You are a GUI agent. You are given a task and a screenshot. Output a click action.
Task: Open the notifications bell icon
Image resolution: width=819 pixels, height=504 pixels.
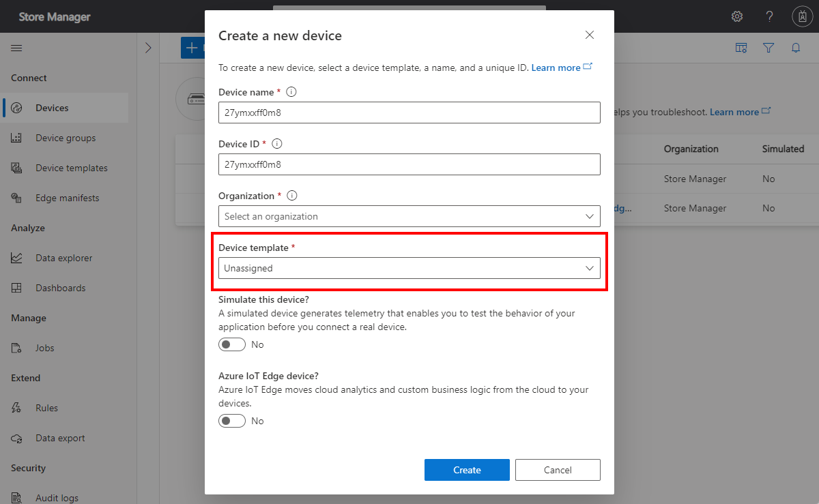[796, 48]
